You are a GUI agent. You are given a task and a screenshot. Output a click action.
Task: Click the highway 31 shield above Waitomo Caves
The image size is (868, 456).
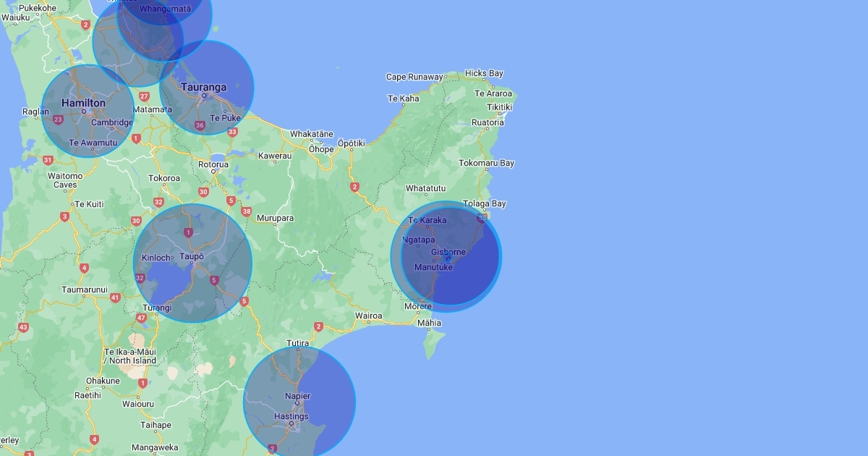pos(48,161)
